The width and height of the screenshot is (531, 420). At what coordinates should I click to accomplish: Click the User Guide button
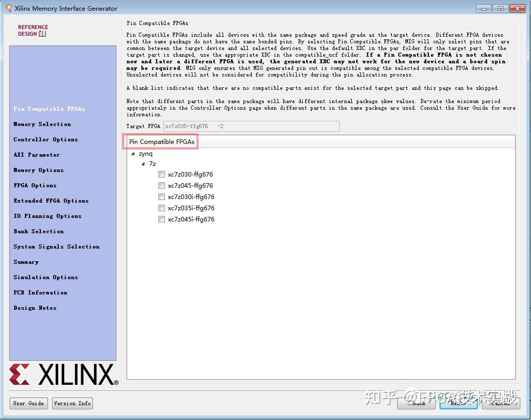coord(29,403)
